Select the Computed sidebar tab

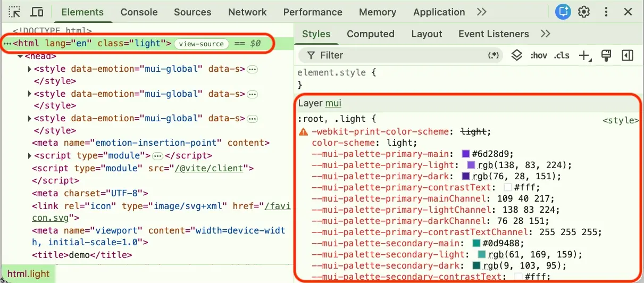point(371,34)
